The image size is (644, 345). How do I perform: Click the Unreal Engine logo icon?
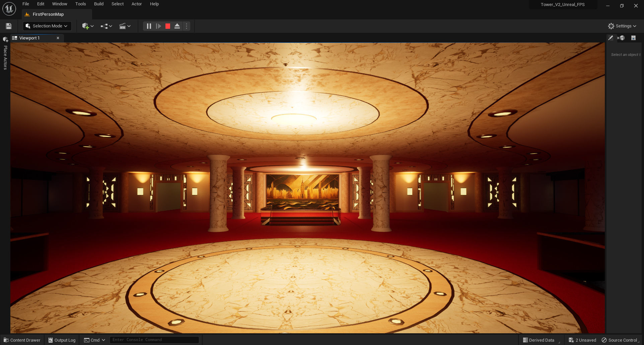pyautogui.click(x=9, y=9)
